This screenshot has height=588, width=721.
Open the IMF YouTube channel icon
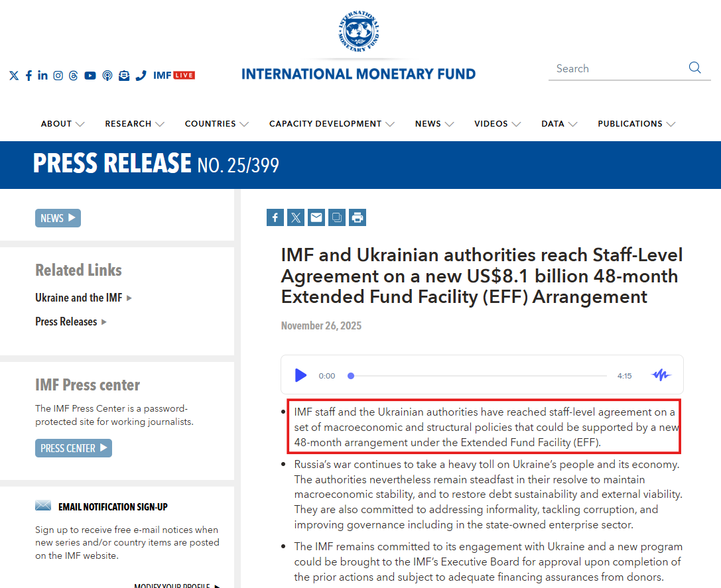click(x=90, y=76)
